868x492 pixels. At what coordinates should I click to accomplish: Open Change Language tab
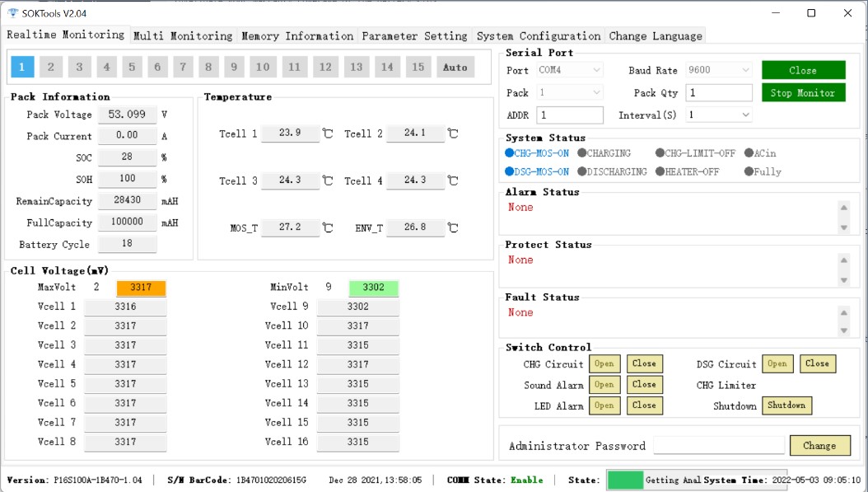pos(656,36)
